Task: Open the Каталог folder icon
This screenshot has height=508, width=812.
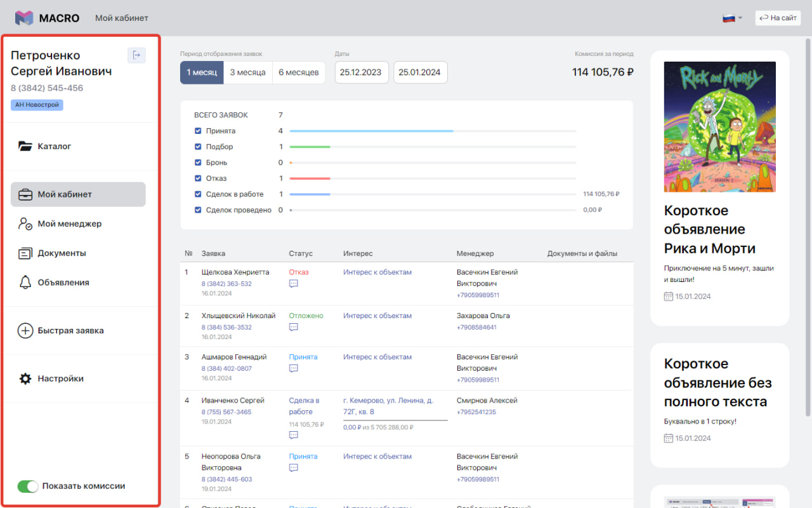Action: 25,146
